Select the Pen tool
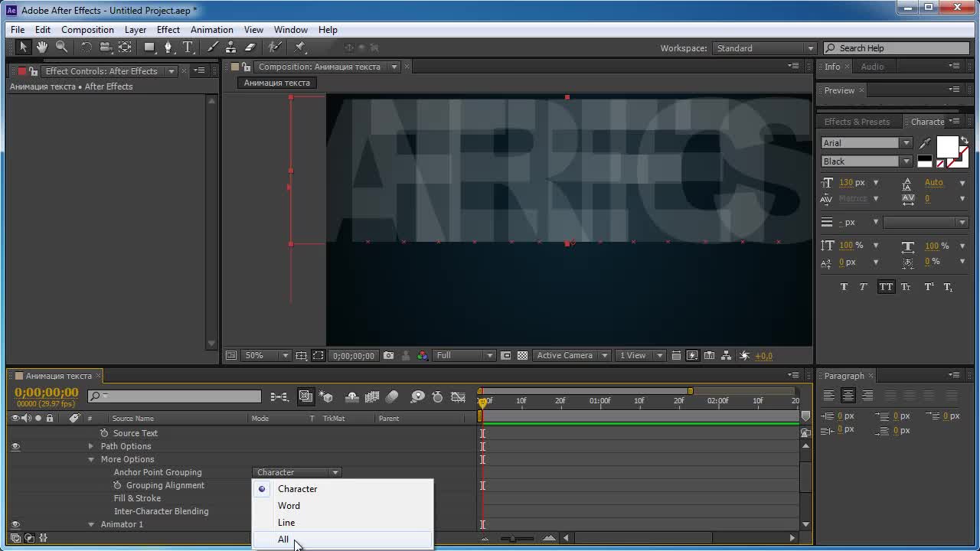The image size is (980, 551). pyautogui.click(x=168, y=47)
